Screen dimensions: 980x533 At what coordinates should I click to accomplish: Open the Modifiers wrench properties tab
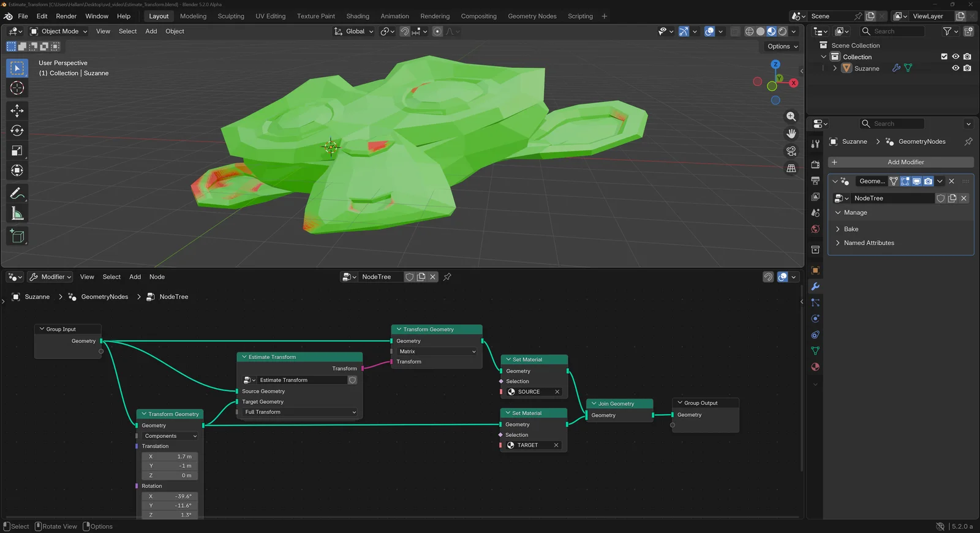point(815,287)
